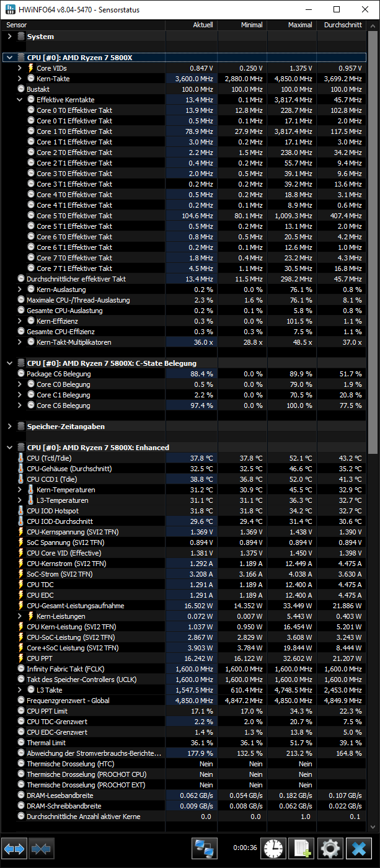This screenshot has width=380, height=868.
Task: Expand the Kern-Leistungen row
Action: 20,616
